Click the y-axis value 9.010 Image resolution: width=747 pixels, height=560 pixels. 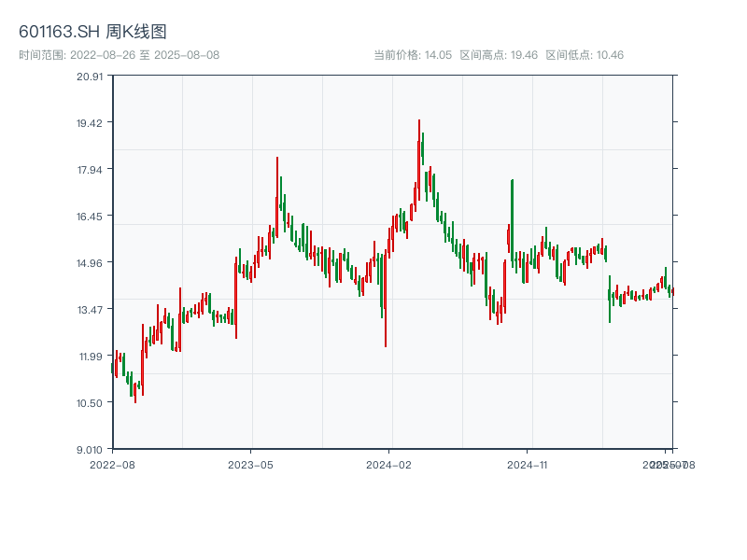tap(90, 450)
